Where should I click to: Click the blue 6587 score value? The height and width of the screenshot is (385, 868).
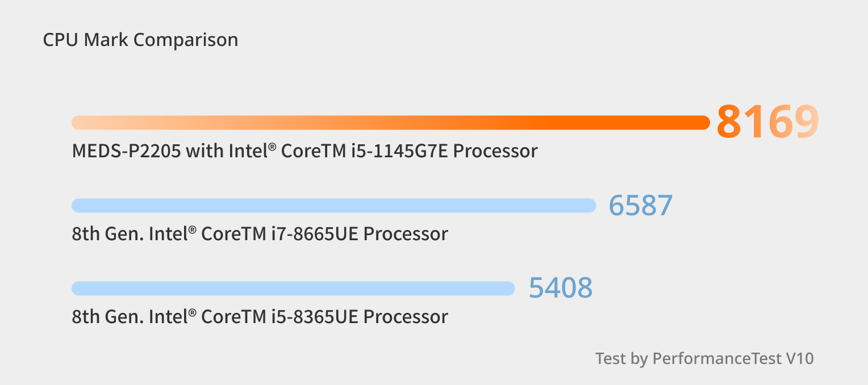641,205
